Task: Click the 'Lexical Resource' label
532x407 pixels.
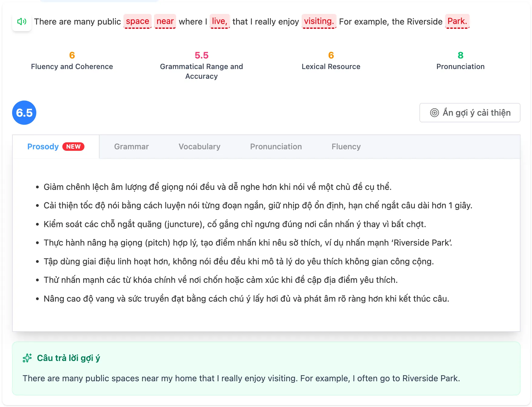Action: (331, 67)
